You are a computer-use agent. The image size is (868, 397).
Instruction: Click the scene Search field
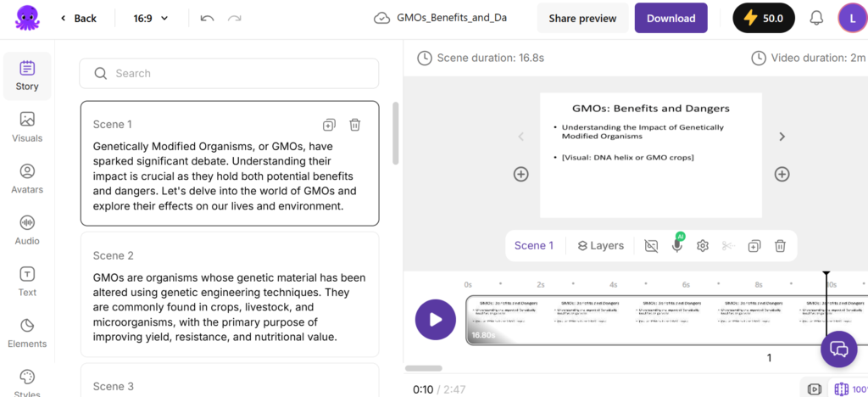point(229,74)
